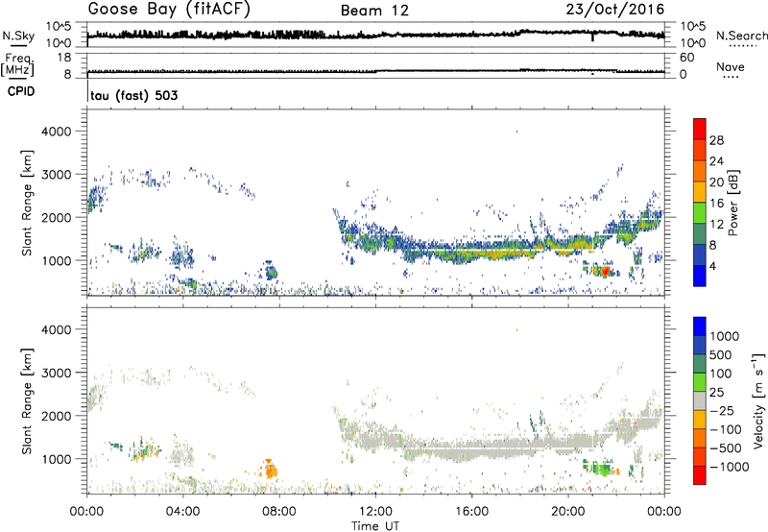Click the 12 label on Power colorbar
This screenshot has height=532, width=768.
click(x=716, y=225)
